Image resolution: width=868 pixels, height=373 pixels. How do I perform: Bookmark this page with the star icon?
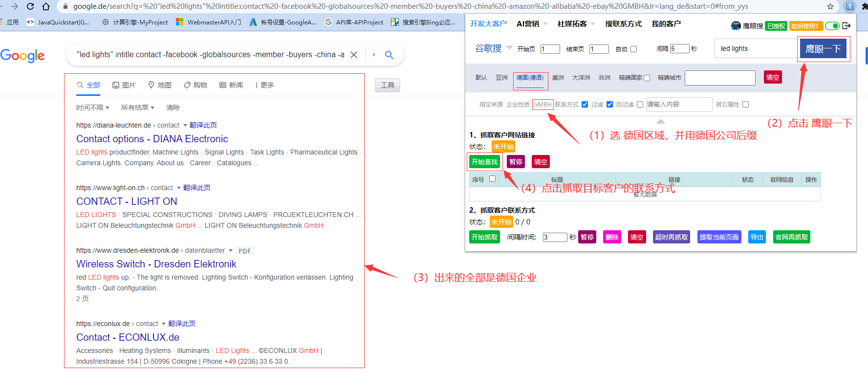pos(830,6)
